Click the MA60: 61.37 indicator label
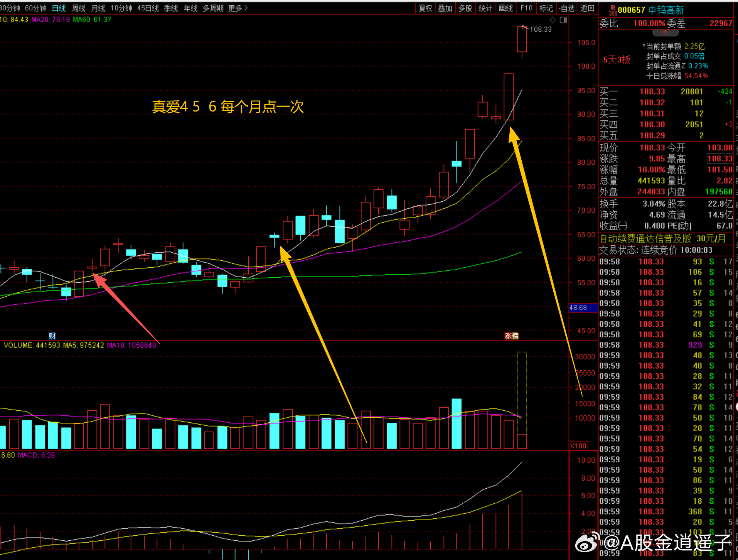The width and height of the screenshot is (738, 560). coord(92,19)
